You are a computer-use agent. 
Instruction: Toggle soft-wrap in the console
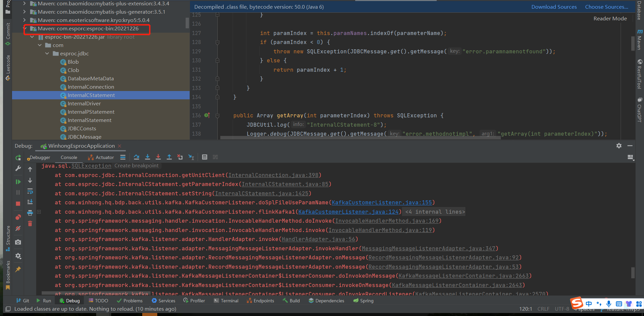(x=30, y=191)
